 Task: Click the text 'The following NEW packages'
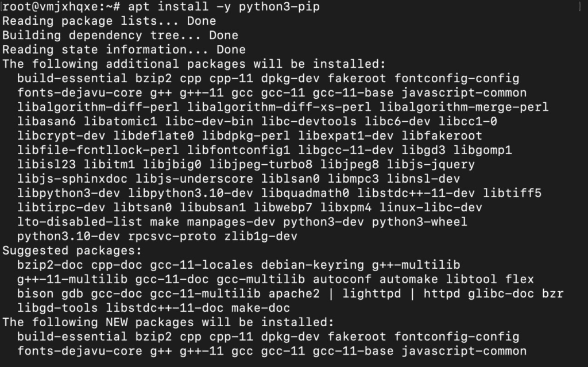[98, 322]
